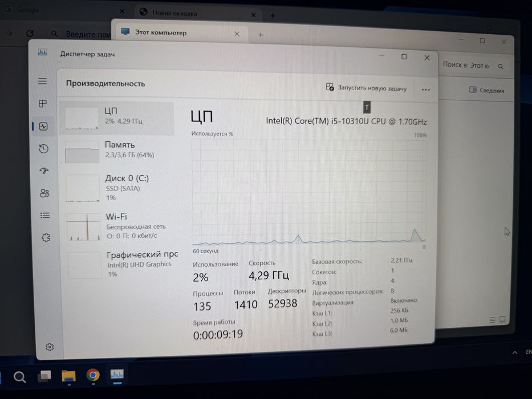Open Startup apps page icon
This screenshot has width=532, height=399.
[44, 170]
